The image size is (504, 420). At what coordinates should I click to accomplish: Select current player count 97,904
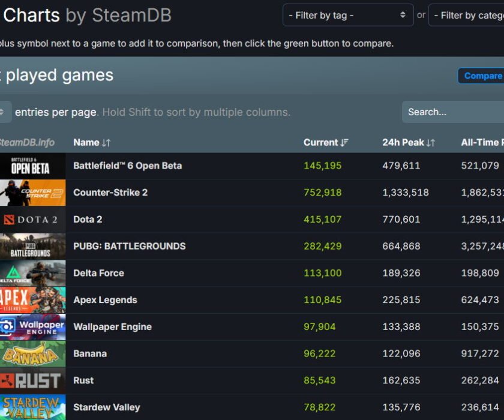click(319, 326)
